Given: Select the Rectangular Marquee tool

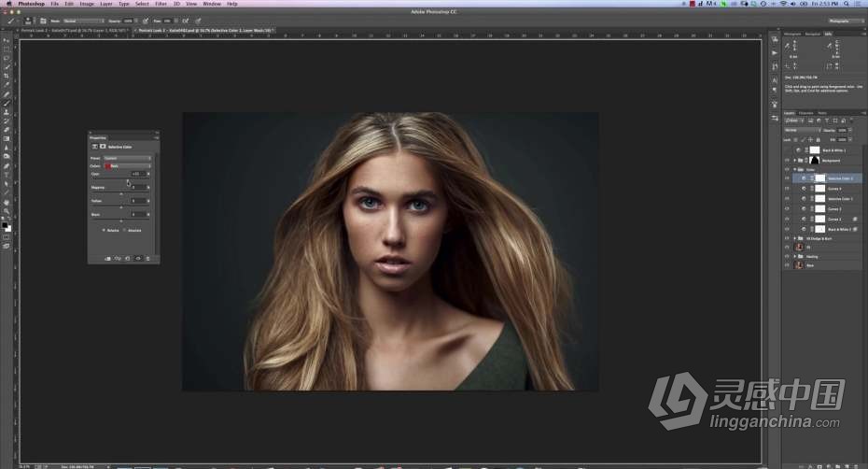Looking at the screenshot, I should [x=7, y=49].
